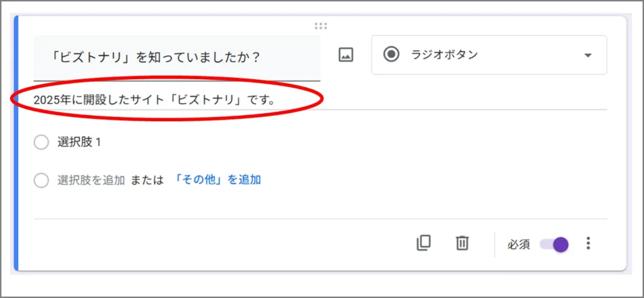Click the 選択肢 1 option text
Viewport: 644px width, 298px height.
click(x=79, y=142)
